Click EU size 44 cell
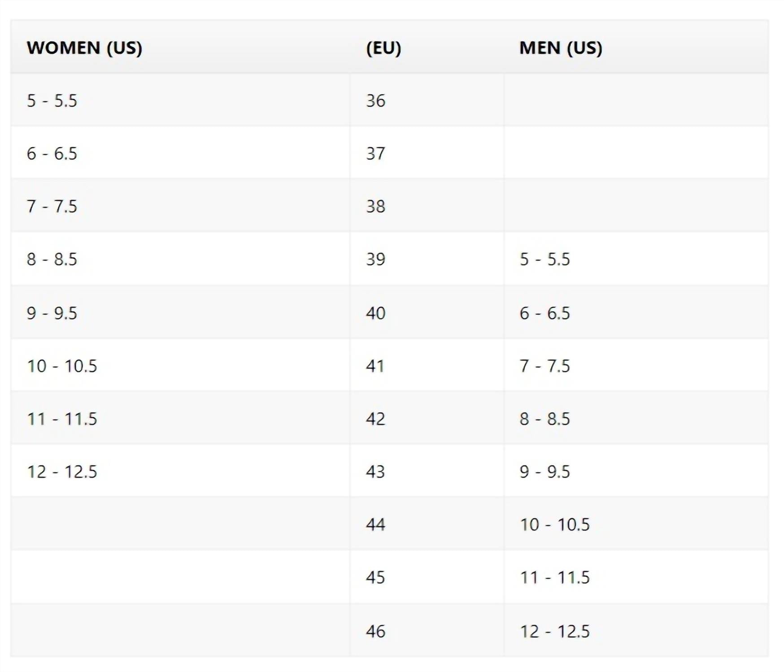The width and height of the screenshot is (784, 672). tap(376, 525)
